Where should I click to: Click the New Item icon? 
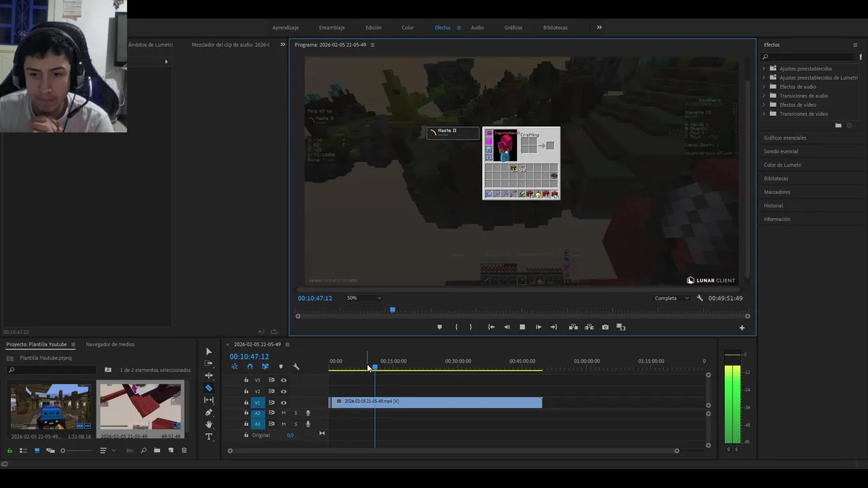click(x=170, y=451)
